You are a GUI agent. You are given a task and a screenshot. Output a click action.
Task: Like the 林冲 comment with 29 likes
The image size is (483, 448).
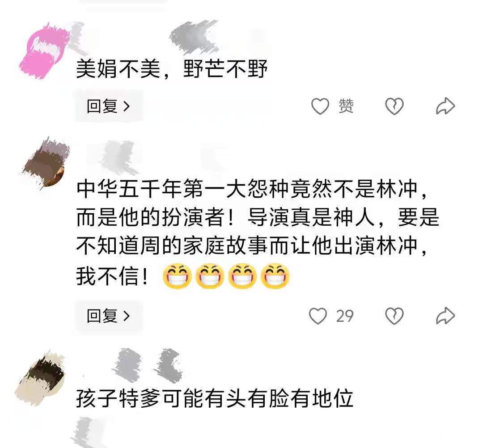tap(318, 316)
